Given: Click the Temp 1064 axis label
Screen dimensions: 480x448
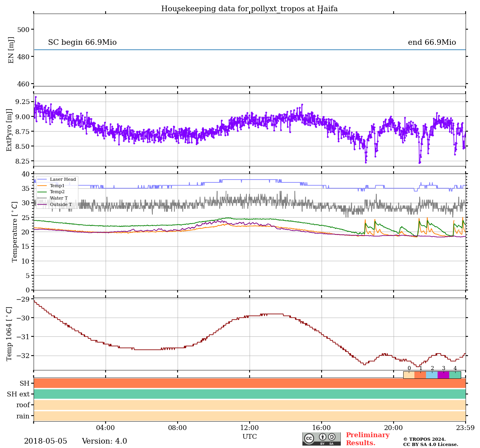Looking at the screenshot, I should [x=10, y=334].
